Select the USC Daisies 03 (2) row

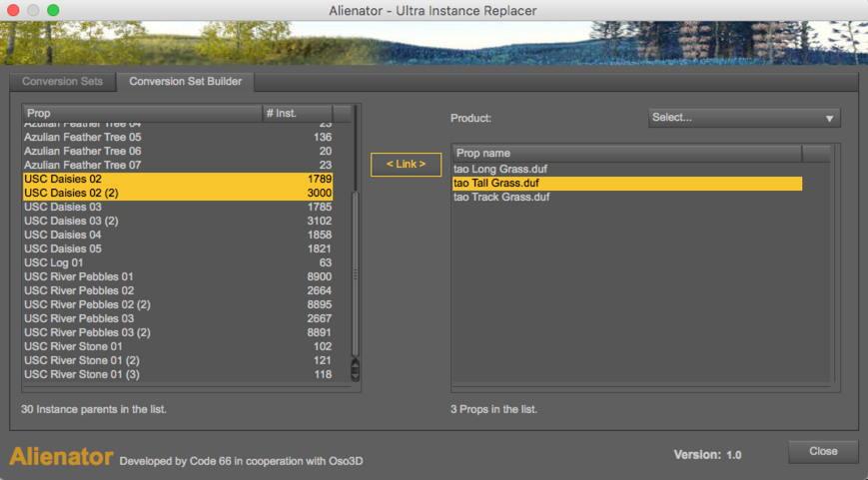point(178,221)
